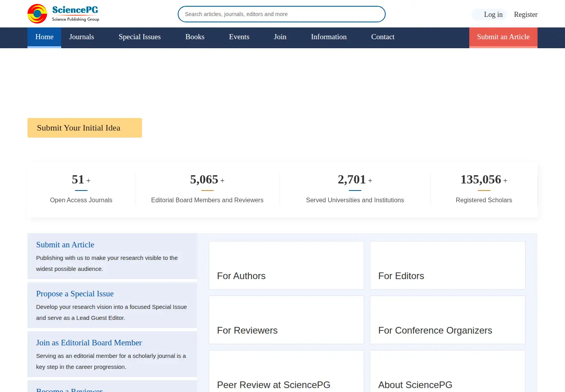Open the For Authors card

point(286,265)
